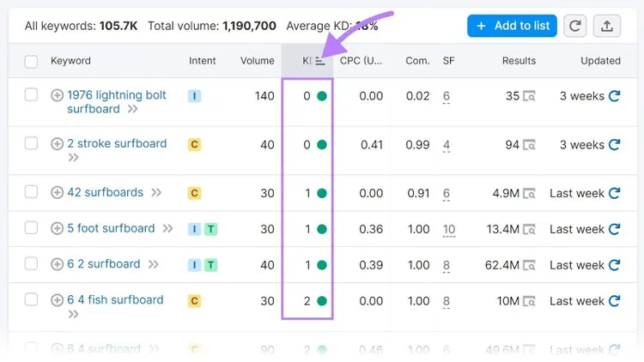Sort table by Keyword column header
Image resolution: width=644 pixels, height=362 pixels.
tap(70, 61)
